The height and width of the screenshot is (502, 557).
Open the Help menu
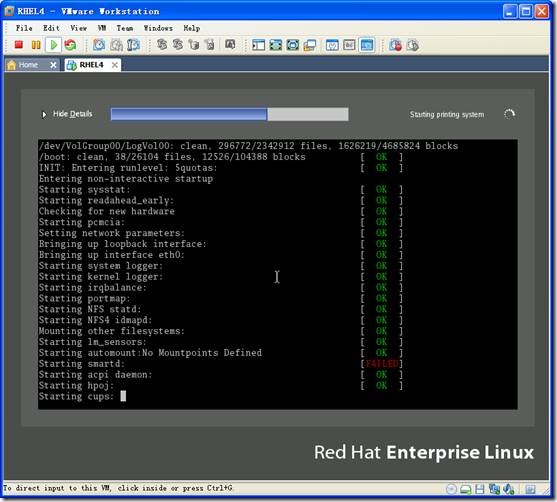point(191,28)
